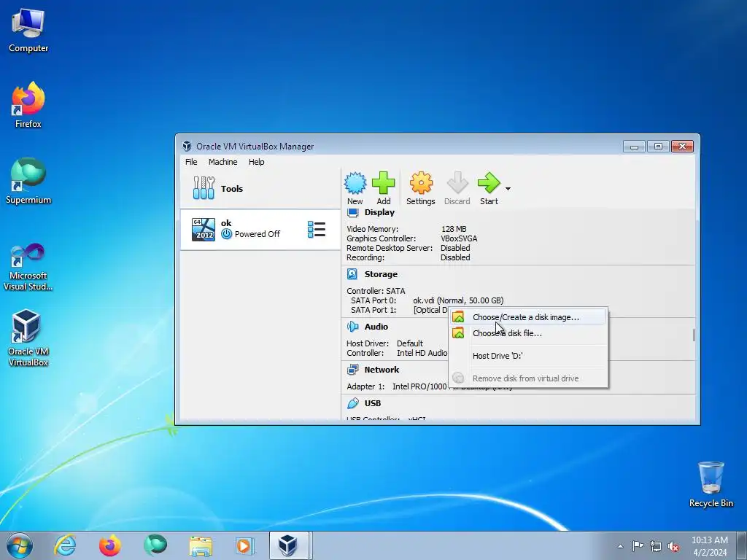Click the 128 MB video memory value
Image resolution: width=747 pixels, height=560 pixels.
pos(454,229)
